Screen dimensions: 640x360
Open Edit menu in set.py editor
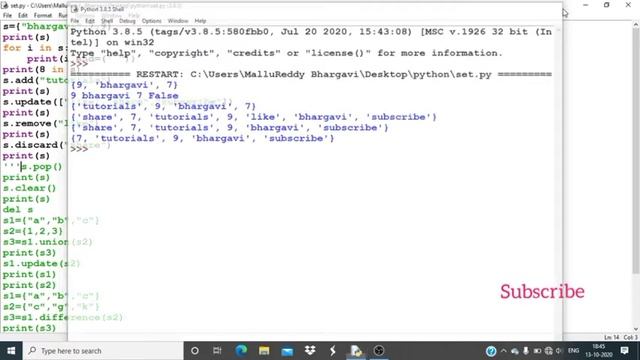[22, 16]
